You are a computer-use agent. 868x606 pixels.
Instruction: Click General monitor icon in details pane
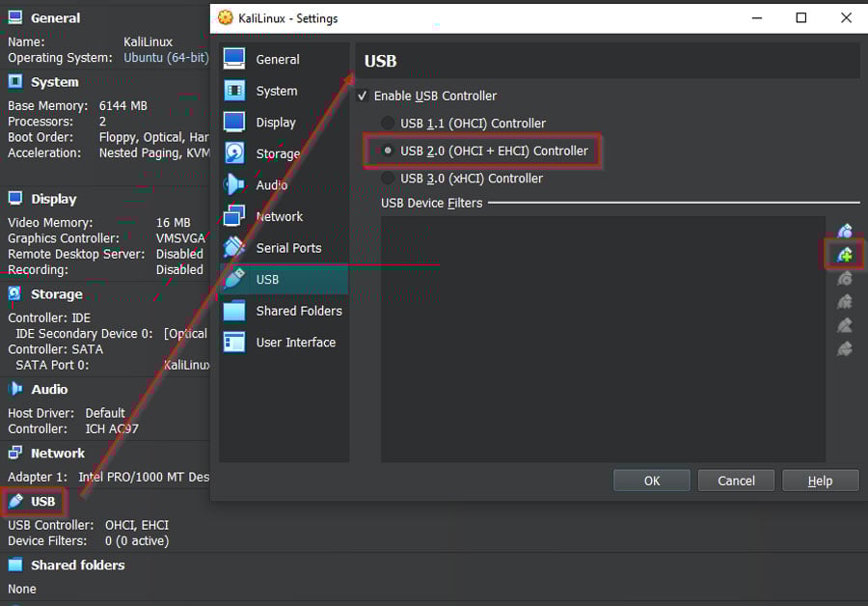[x=15, y=17]
